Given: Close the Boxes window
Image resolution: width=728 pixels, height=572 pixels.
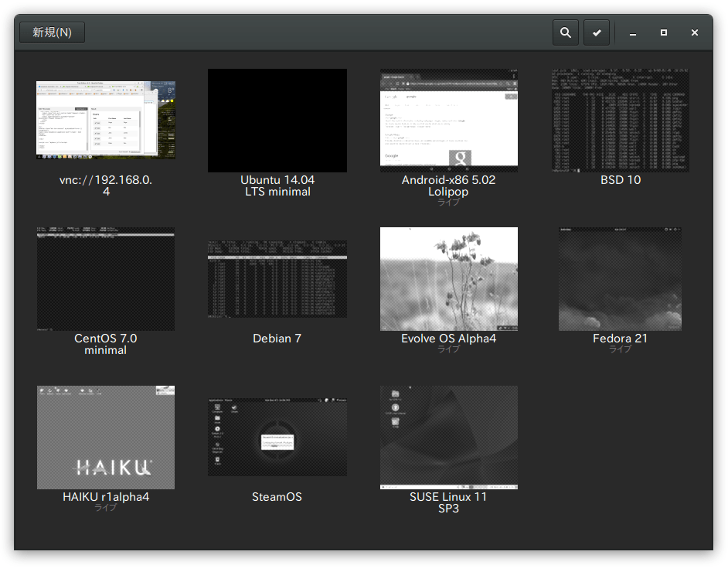Looking at the screenshot, I should click(x=695, y=32).
